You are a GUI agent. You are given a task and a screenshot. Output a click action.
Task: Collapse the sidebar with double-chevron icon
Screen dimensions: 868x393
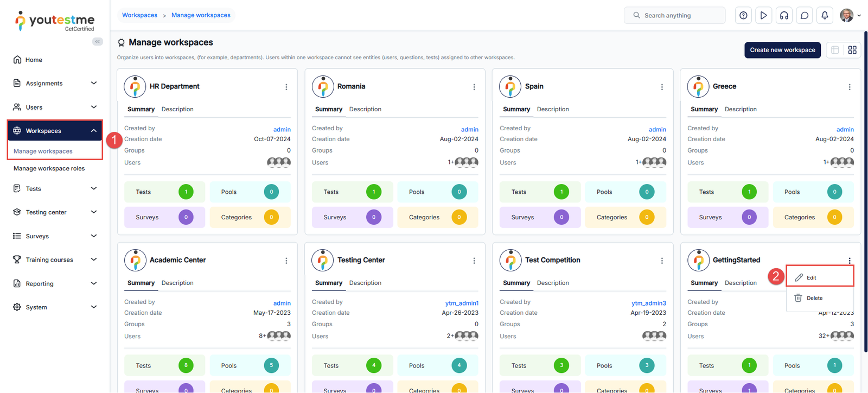click(98, 42)
